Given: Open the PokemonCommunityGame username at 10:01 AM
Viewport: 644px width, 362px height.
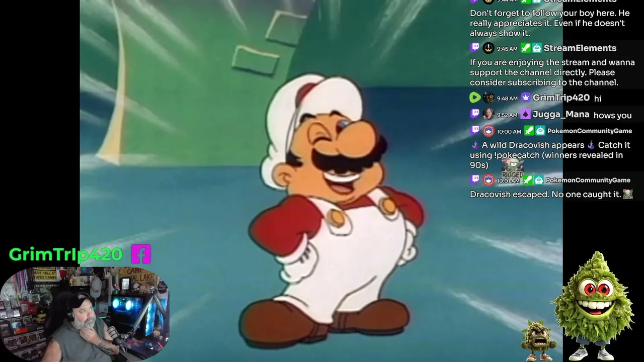Looking at the screenshot, I should pyautogui.click(x=588, y=179).
